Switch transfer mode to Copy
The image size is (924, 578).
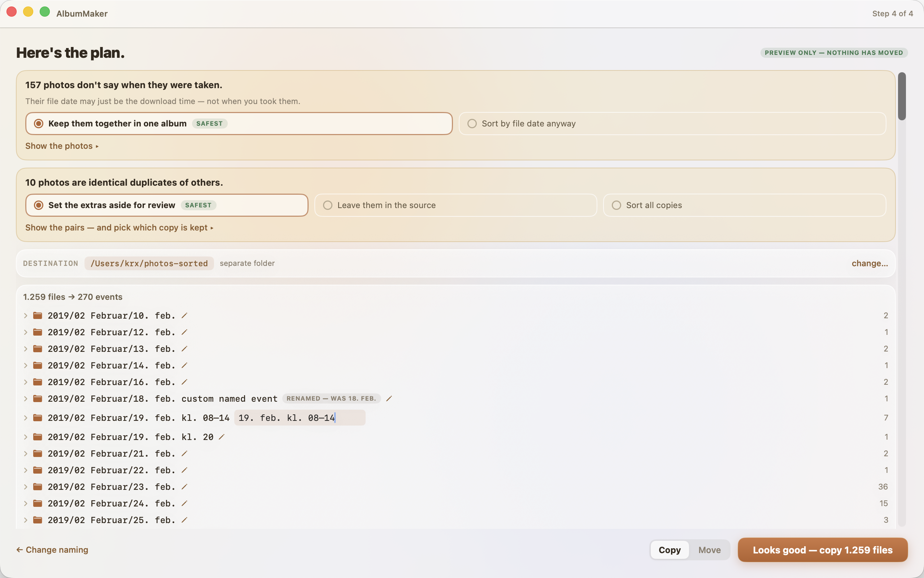[x=670, y=550]
